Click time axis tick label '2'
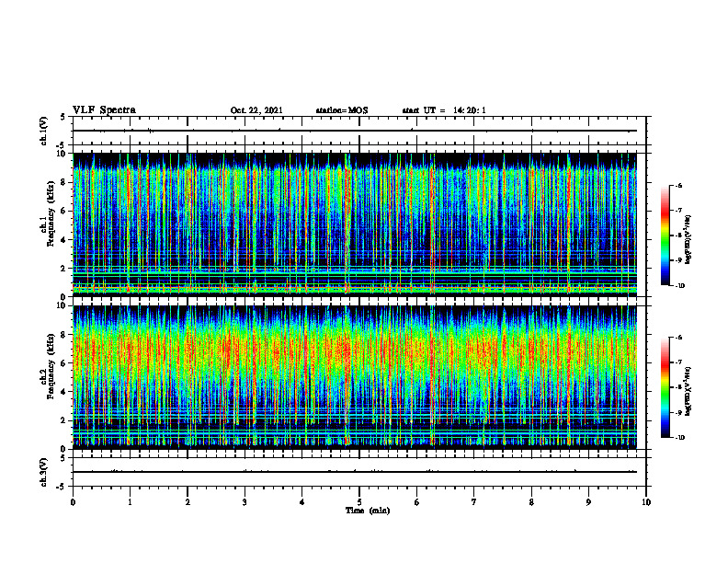 pyautogui.click(x=188, y=502)
